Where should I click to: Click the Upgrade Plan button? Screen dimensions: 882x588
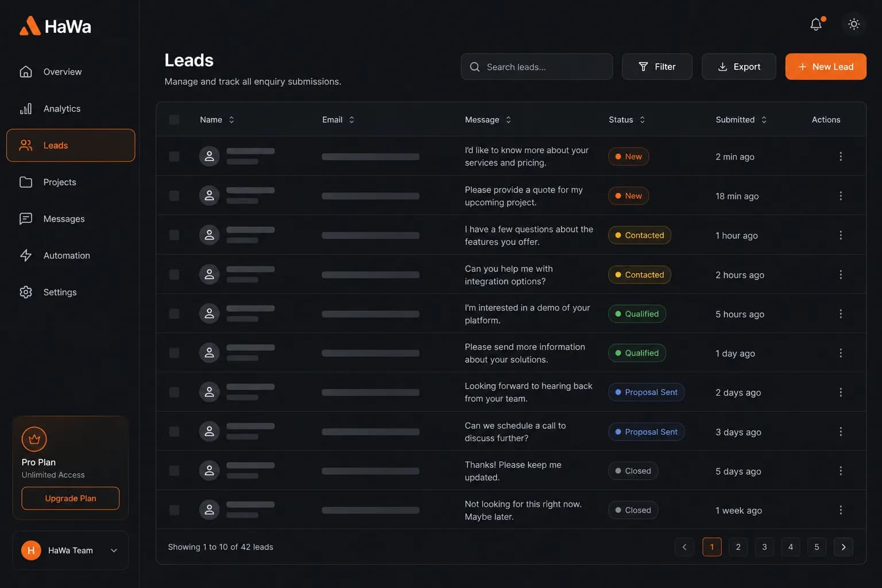click(71, 498)
